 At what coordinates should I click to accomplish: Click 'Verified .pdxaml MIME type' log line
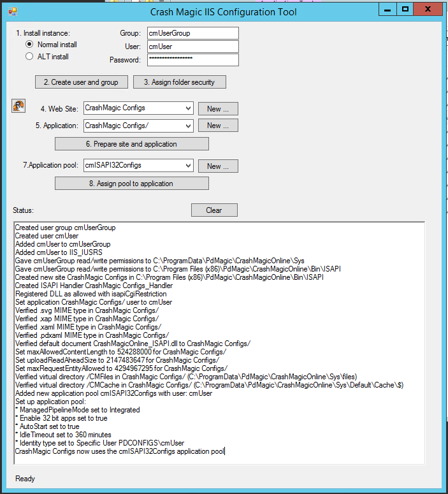point(92,335)
